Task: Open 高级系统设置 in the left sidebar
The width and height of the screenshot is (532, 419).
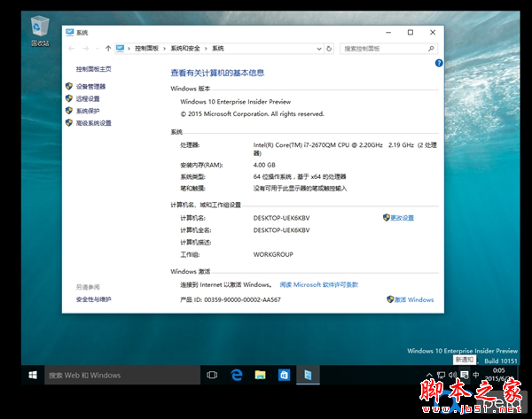Action: pos(93,123)
